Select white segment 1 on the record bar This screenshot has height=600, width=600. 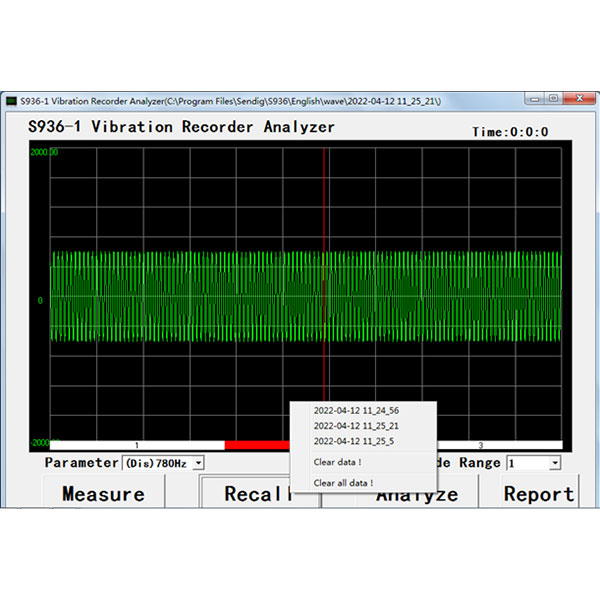[x=137, y=445]
